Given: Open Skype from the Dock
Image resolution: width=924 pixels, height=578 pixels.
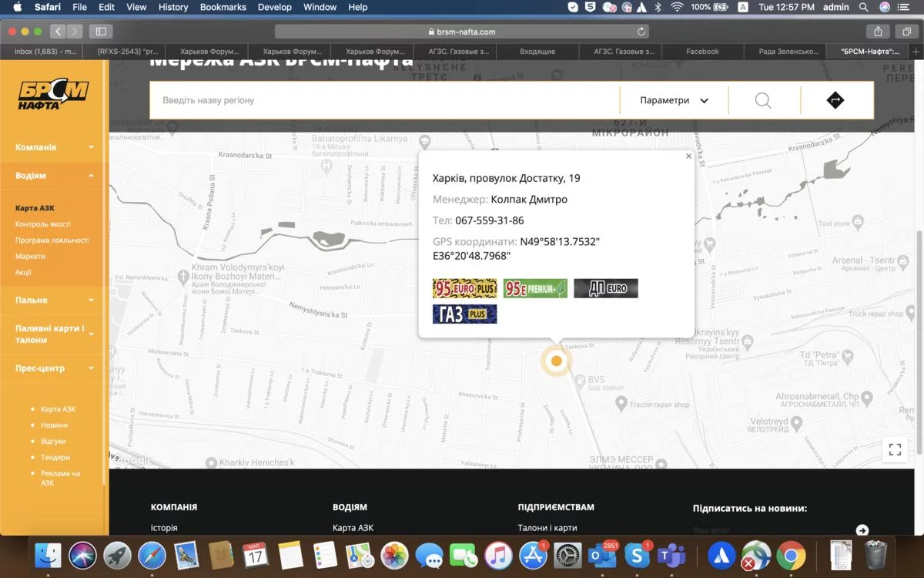Looking at the screenshot, I should [638, 555].
